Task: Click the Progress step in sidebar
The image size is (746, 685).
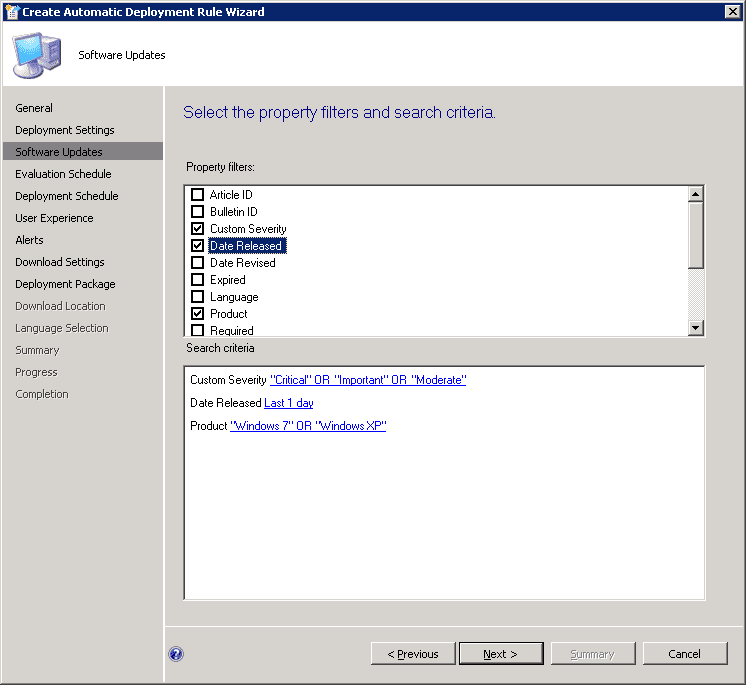Action: (x=36, y=372)
